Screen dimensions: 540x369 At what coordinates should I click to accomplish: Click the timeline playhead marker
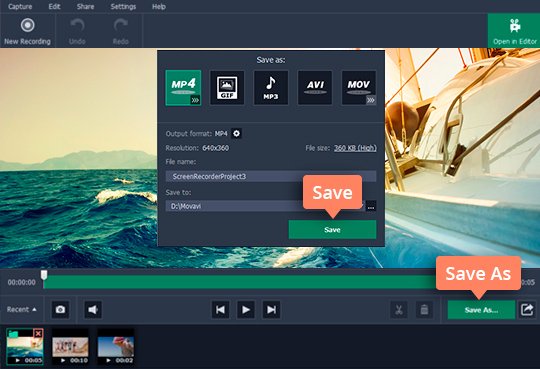(x=44, y=275)
